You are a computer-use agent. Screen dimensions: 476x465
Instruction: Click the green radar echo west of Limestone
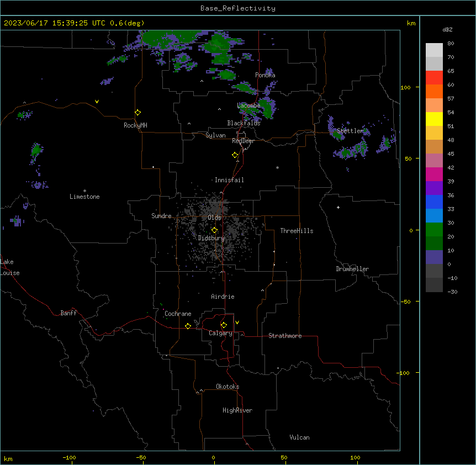36,150
